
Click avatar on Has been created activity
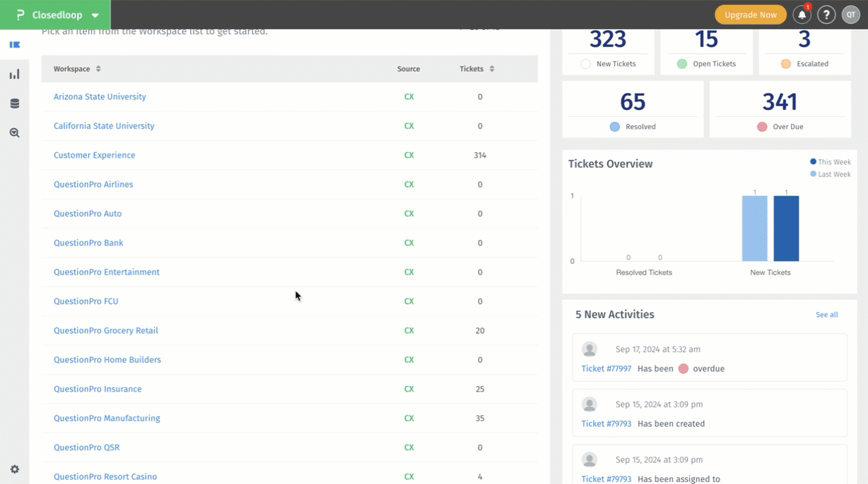coord(590,404)
